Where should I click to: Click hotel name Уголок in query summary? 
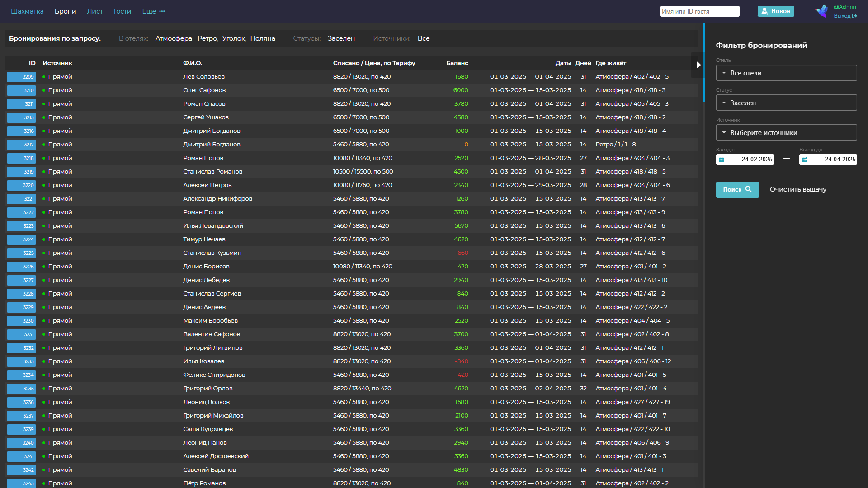click(234, 38)
